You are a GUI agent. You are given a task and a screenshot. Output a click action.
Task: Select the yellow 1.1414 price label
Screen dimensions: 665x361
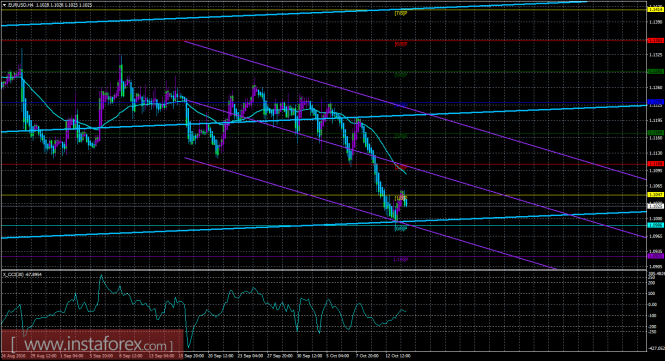656,9
